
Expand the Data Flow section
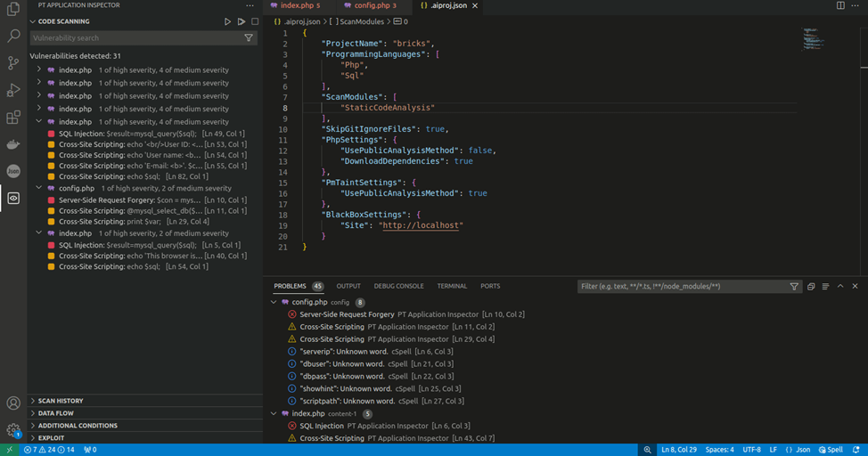(x=55, y=413)
